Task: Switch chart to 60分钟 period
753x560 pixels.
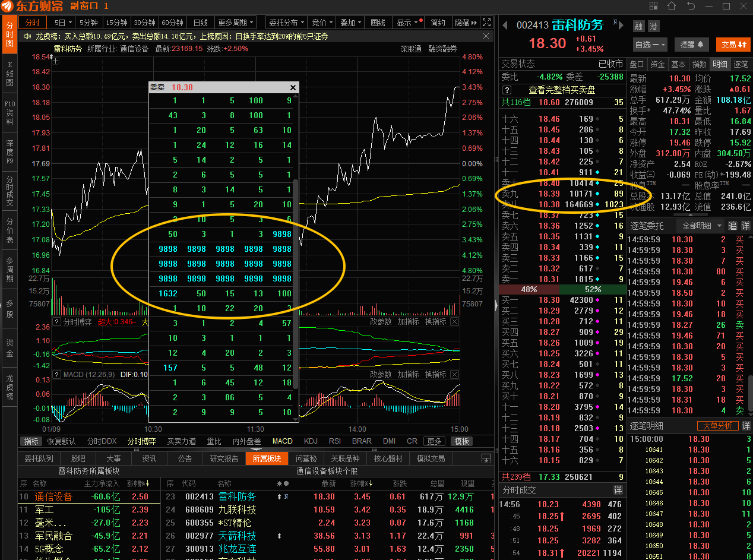Action: pyautogui.click(x=173, y=23)
